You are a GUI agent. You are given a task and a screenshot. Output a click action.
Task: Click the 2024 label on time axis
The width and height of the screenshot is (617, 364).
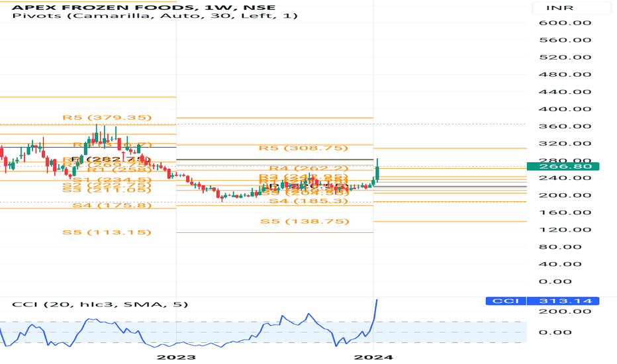click(x=373, y=357)
